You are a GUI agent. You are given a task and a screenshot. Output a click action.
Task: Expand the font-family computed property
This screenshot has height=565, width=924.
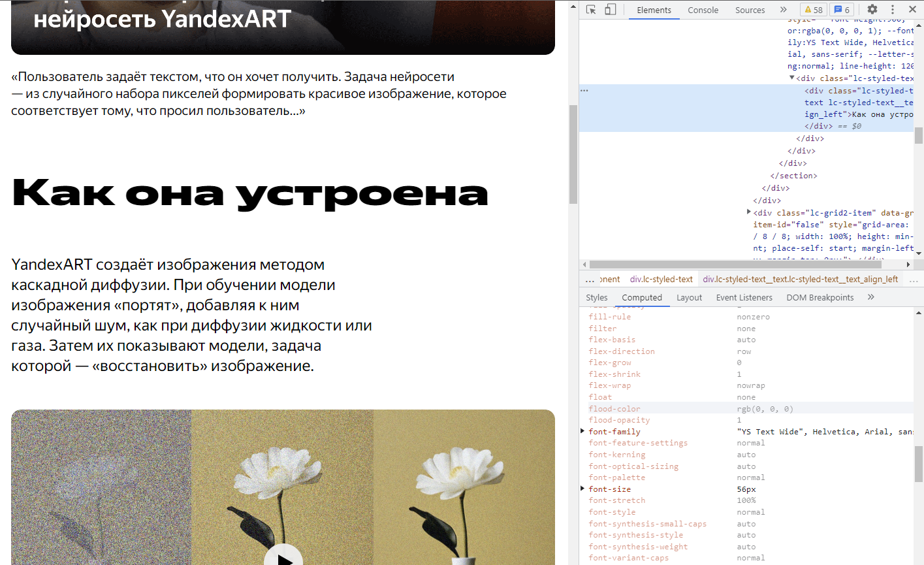582,432
